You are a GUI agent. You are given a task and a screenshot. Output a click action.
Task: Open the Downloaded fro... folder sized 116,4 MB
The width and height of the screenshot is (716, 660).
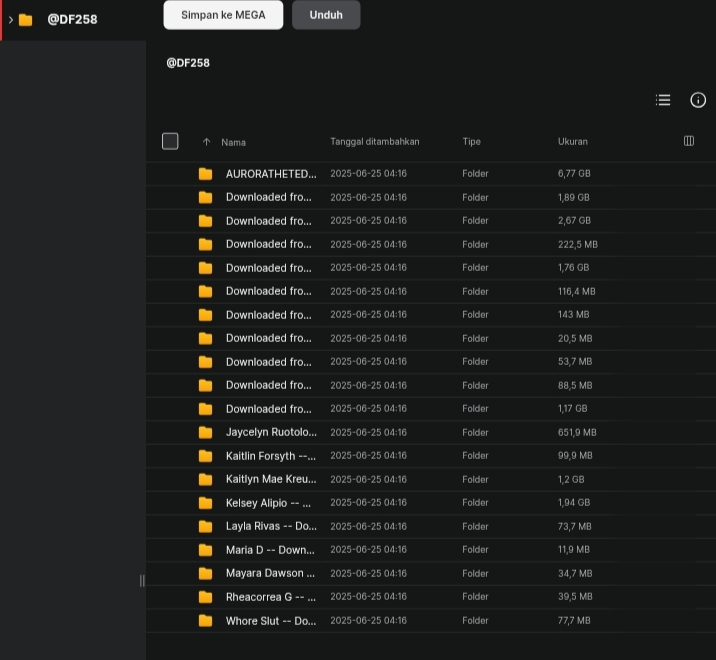268,291
